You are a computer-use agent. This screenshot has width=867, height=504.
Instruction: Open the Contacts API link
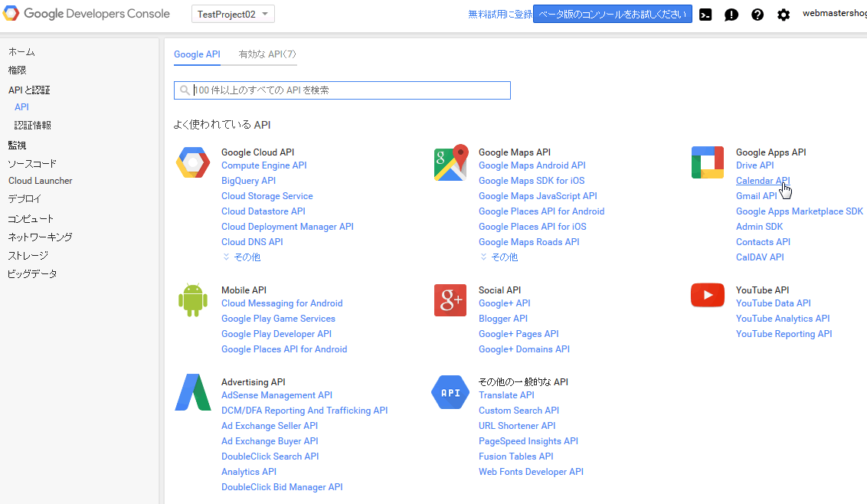tap(763, 242)
